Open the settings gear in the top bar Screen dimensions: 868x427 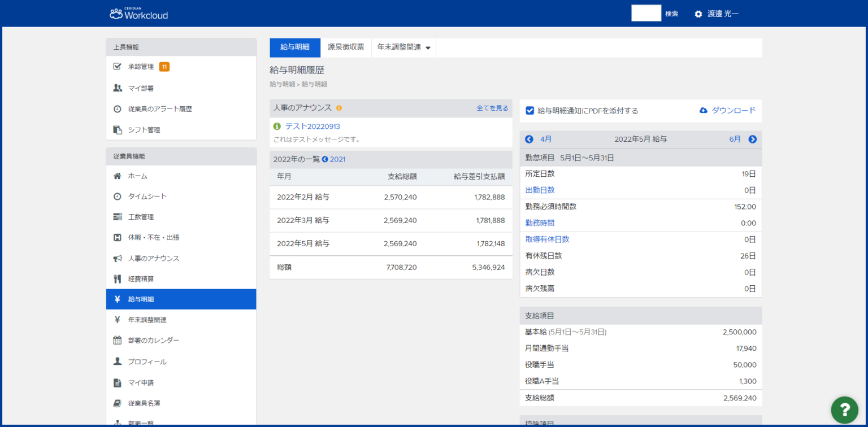pos(698,13)
